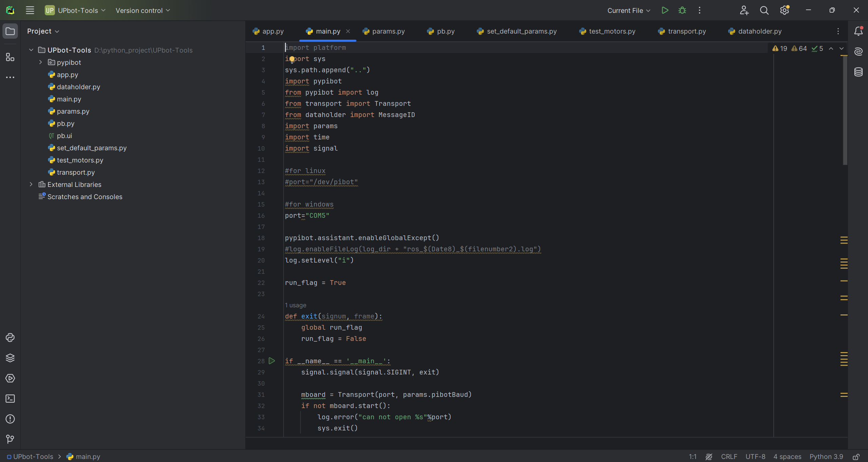Open the Database tool window
This screenshot has height=462, width=868.
858,72
